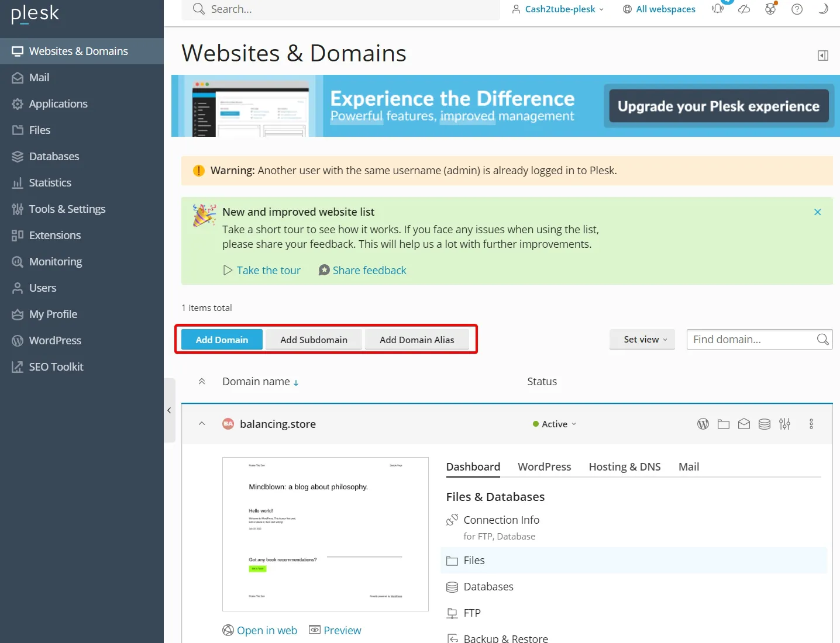Open Databases in the sidebar
The width and height of the screenshot is (840, 643).
point(82,156)
